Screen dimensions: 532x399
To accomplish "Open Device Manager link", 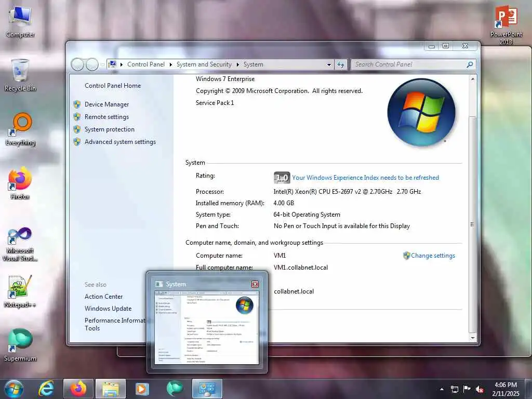I will click(107, 104).
